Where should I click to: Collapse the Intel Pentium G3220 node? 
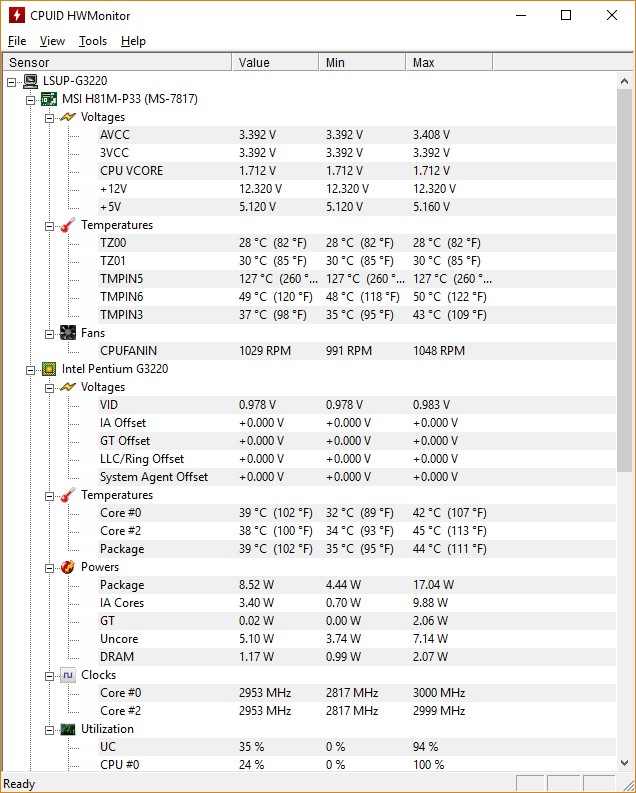point(30,369)
